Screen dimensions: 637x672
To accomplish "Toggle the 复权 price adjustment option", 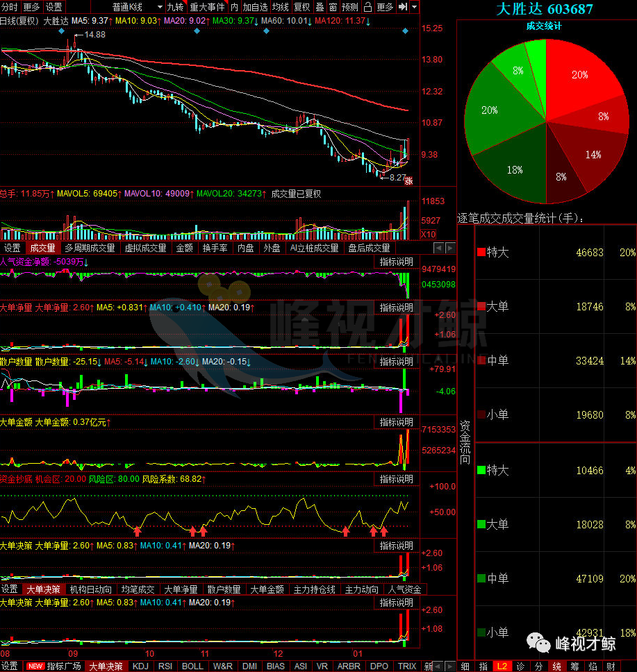I will click(302, 7).
